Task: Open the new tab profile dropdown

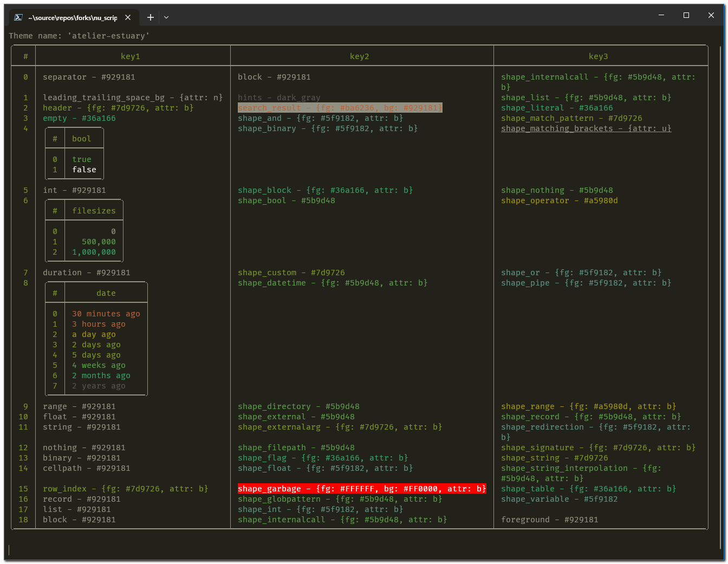Action: [166, 17]
